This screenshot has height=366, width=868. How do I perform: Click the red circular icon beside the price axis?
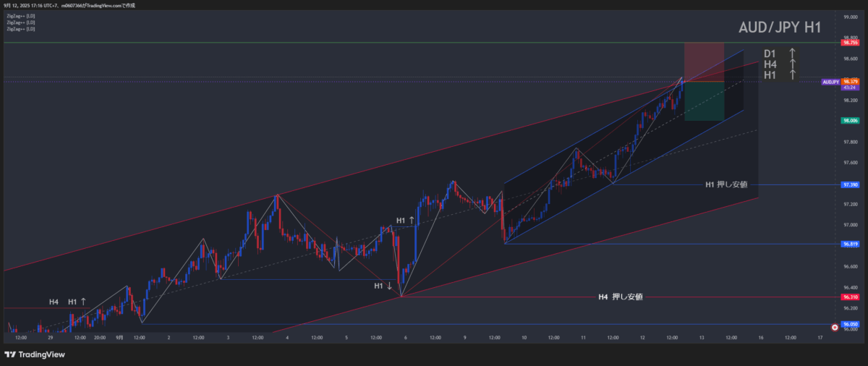click(835, 328)
